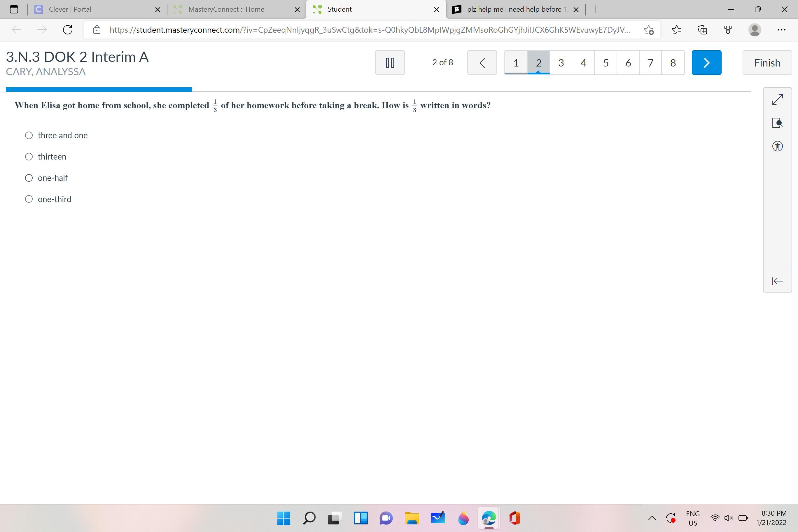The image size is (798, 532).
Task: Pick the 'one-half' radio button
Action: pyautogui.click(x=29, y=178)
